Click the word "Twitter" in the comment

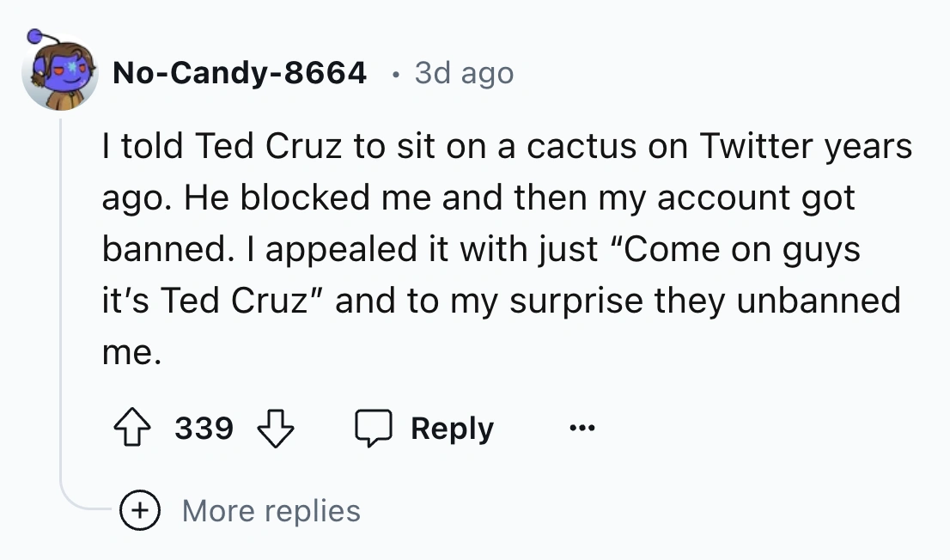(x=758, y=148)
